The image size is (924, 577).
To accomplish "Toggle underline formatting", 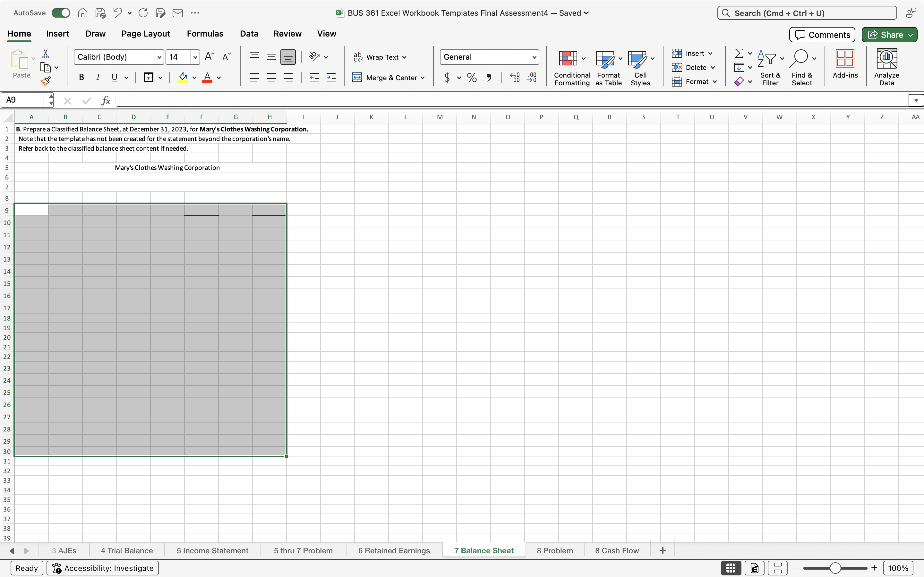I will coord(114,78).
